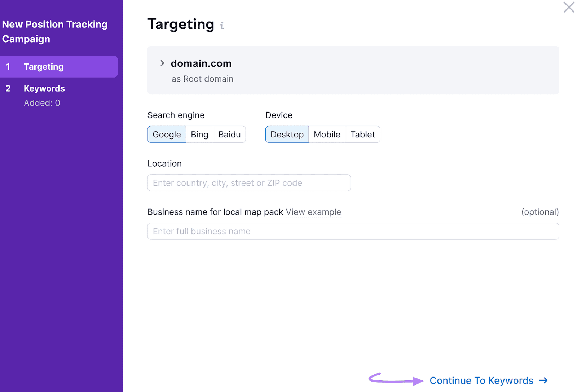
Task: Open the View example link
Action: (x=313, y=212)
